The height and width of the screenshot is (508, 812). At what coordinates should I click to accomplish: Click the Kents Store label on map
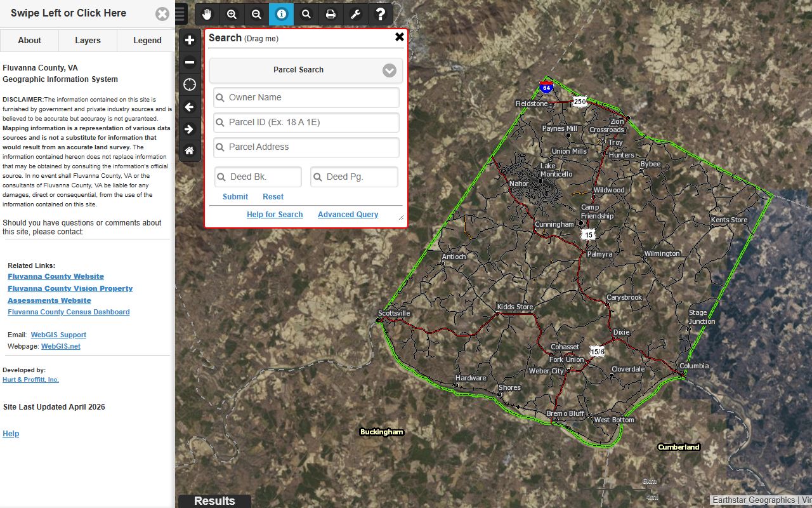pos(729,220)
